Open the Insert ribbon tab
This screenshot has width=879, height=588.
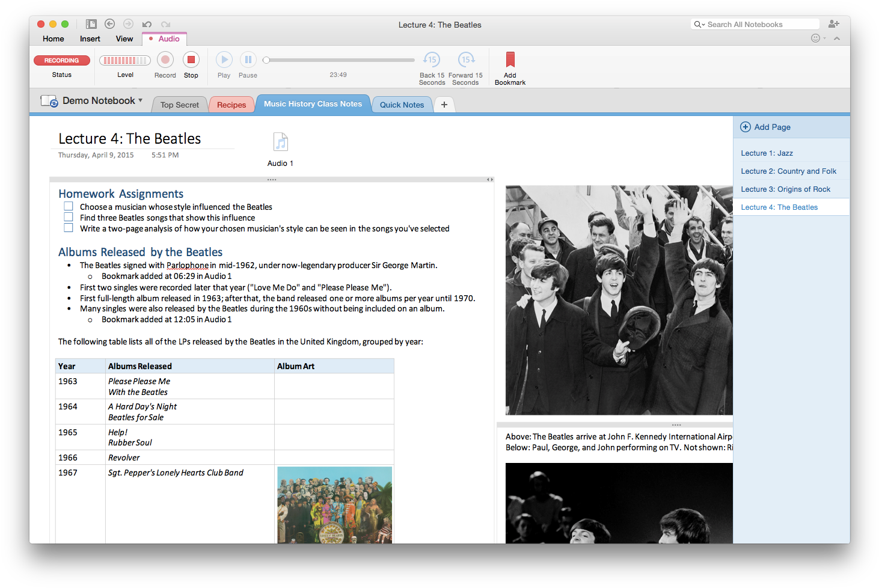90,38
